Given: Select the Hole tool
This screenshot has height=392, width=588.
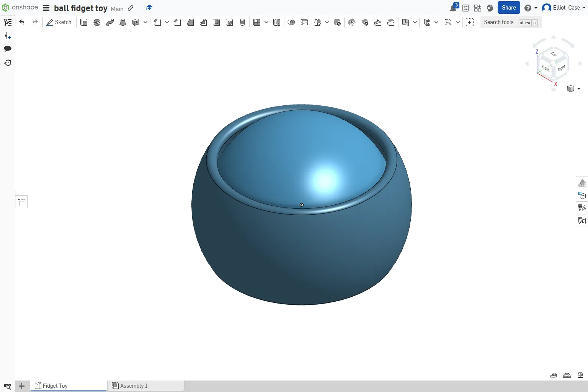Looking at the screenshot, I should tap(229, 22).
